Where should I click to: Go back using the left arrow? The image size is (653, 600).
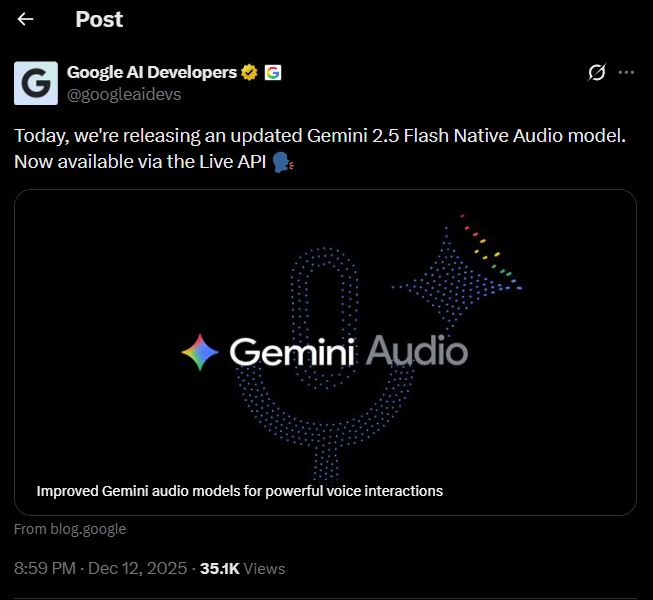click(25, 19)
